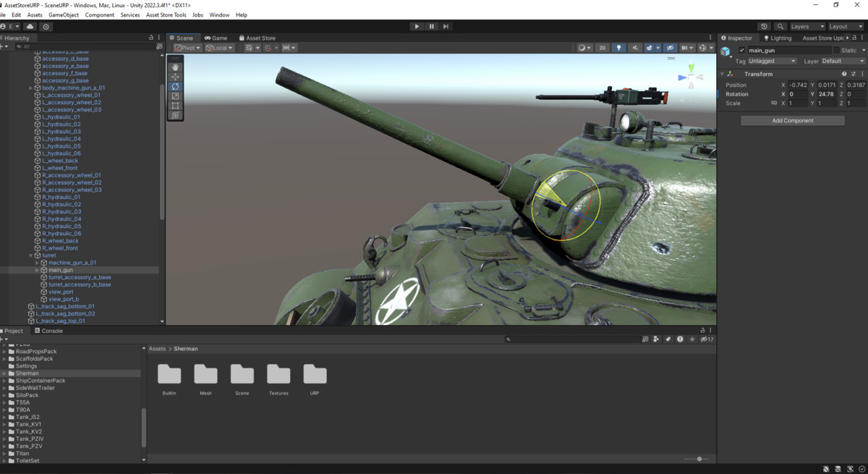Toggle 2D view mode in Scene
This screenshot has height=474, width=868.
click(x=603, y=48)
